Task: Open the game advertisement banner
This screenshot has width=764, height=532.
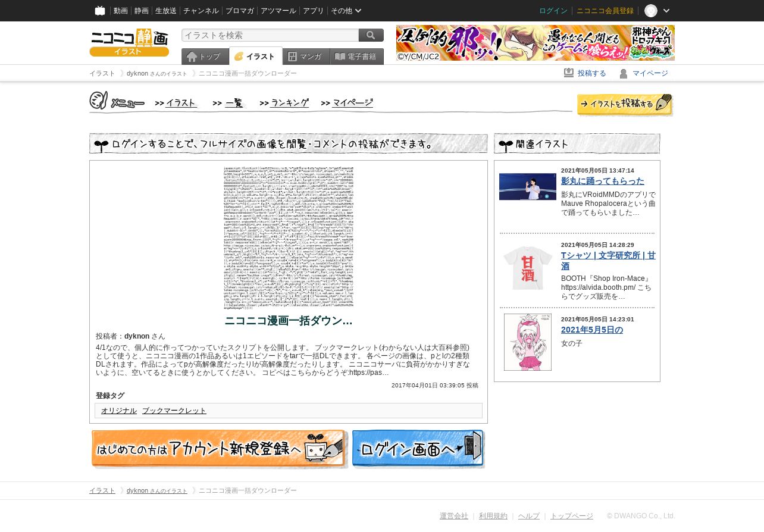Action: tap(536, 43)
